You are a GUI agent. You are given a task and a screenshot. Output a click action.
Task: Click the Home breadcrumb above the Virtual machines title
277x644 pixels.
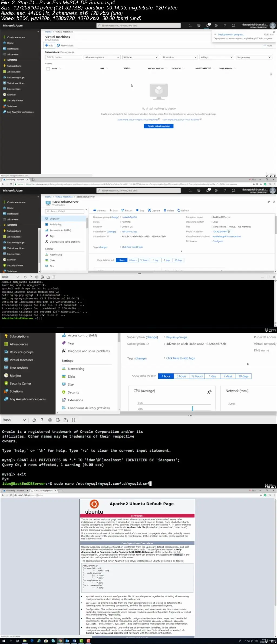click(x=48, y=32)
